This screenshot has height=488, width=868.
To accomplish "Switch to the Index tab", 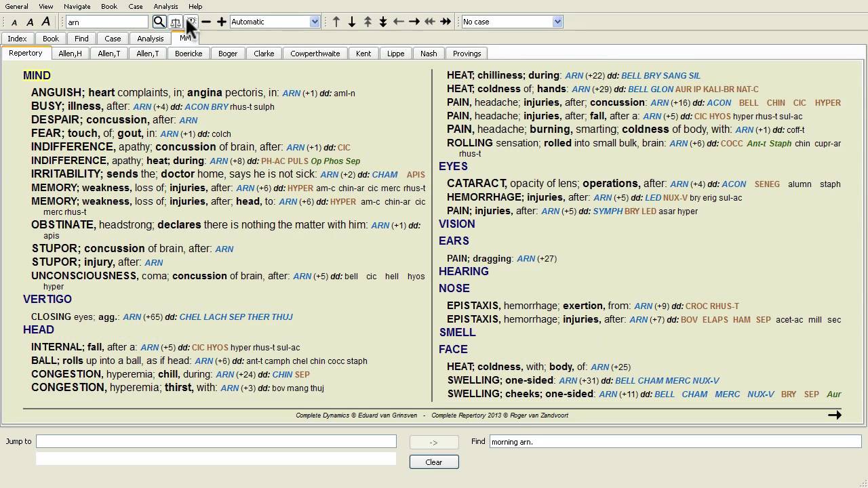I will [17, 39].
